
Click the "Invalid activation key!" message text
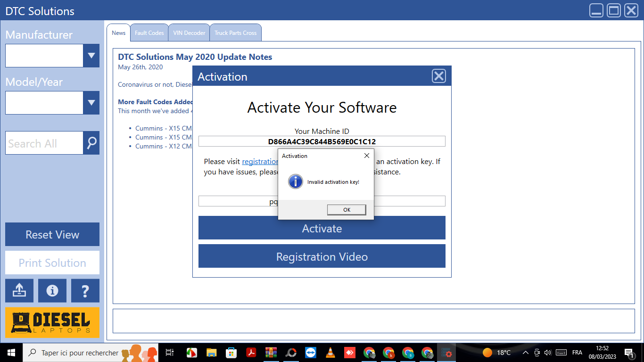333,182
